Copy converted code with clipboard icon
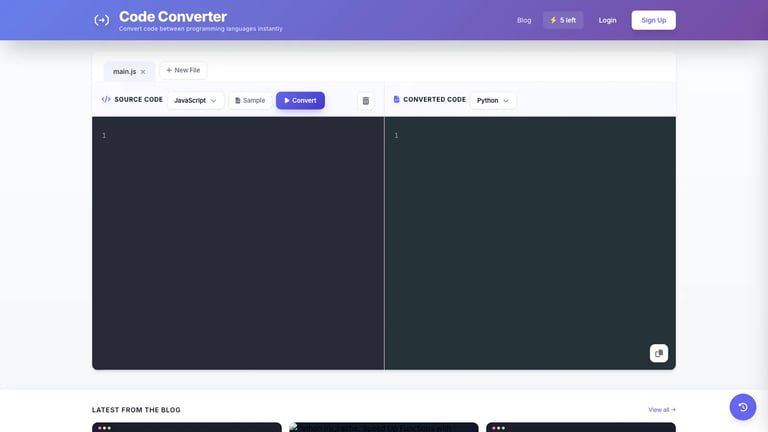The height and width of the screenshot is (432, 768). coord(659,353)
